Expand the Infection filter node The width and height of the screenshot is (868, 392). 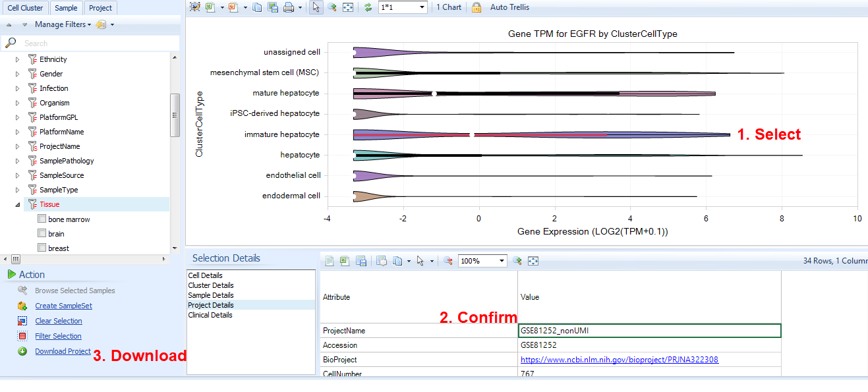tap(18, 88)
